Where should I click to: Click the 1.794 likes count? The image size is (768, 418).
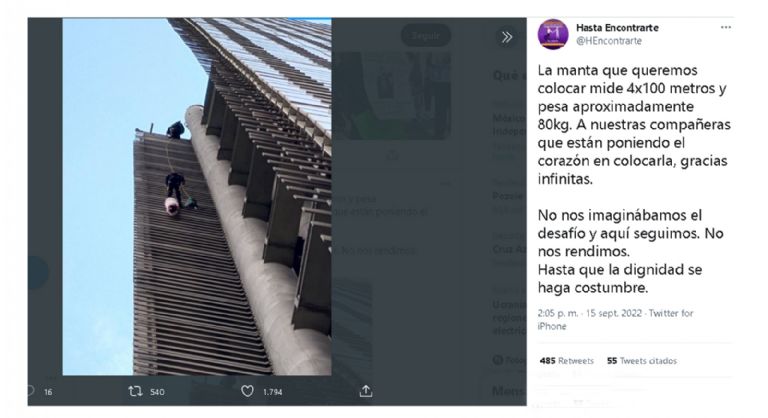pos(272,392)
